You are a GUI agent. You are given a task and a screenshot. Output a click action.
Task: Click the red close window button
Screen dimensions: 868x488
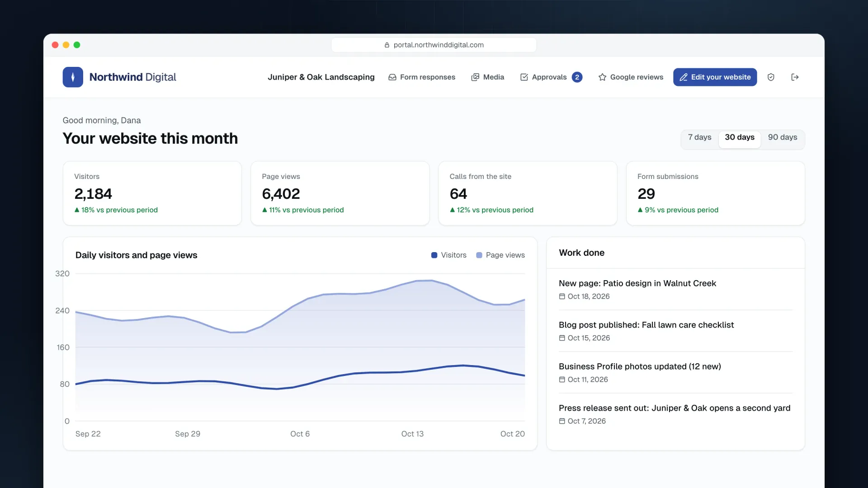55,45
